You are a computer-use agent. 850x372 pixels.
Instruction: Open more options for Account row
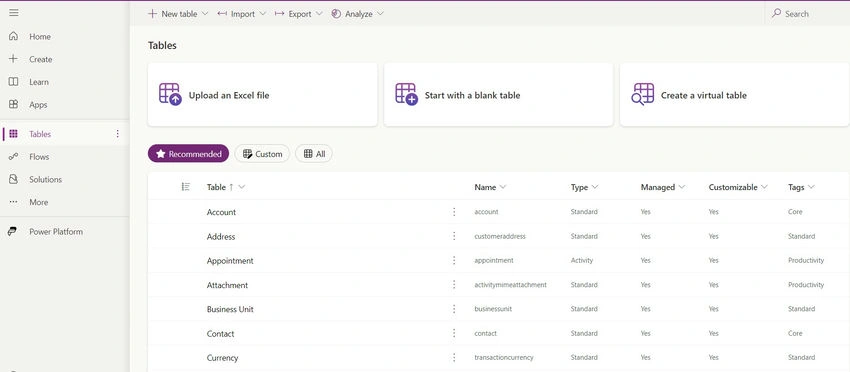point(454,212)
